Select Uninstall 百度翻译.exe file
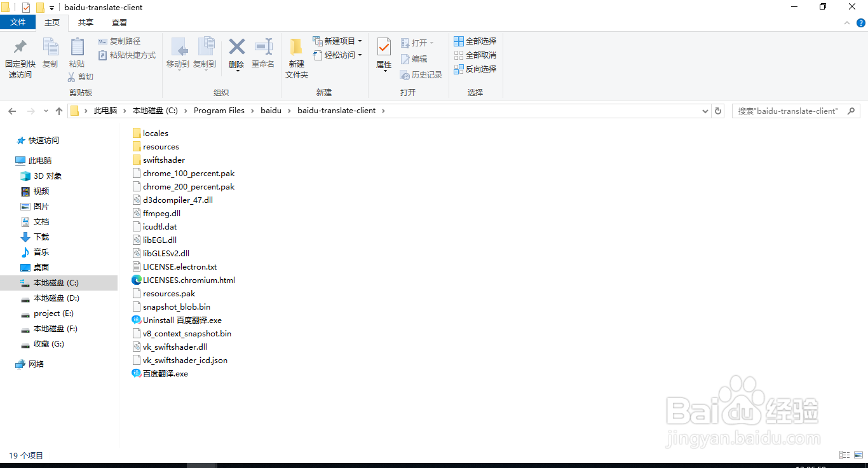This screenshot has width=868, height=468. click(177, 320)
